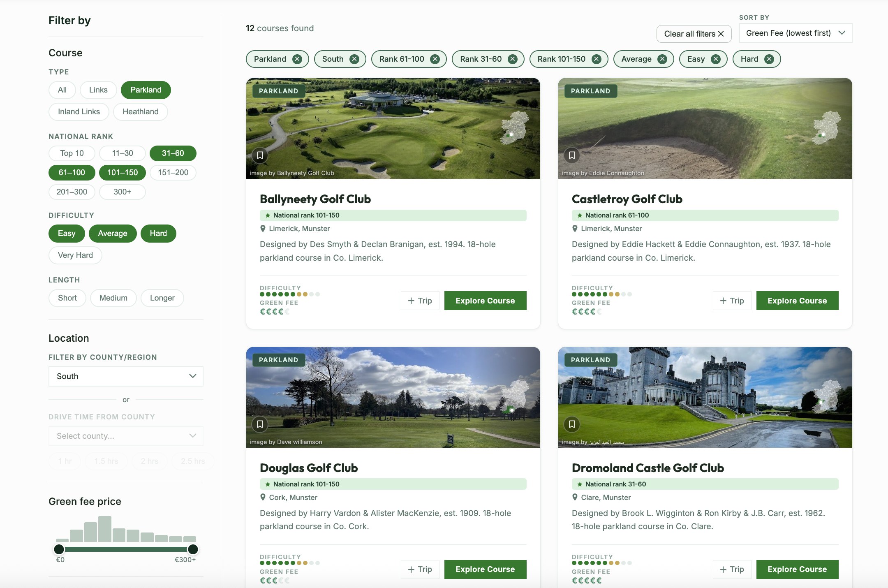The image size is (888, 588).
Task: Bookmark Ballyneety Golf Club
Action: [260, 155]
